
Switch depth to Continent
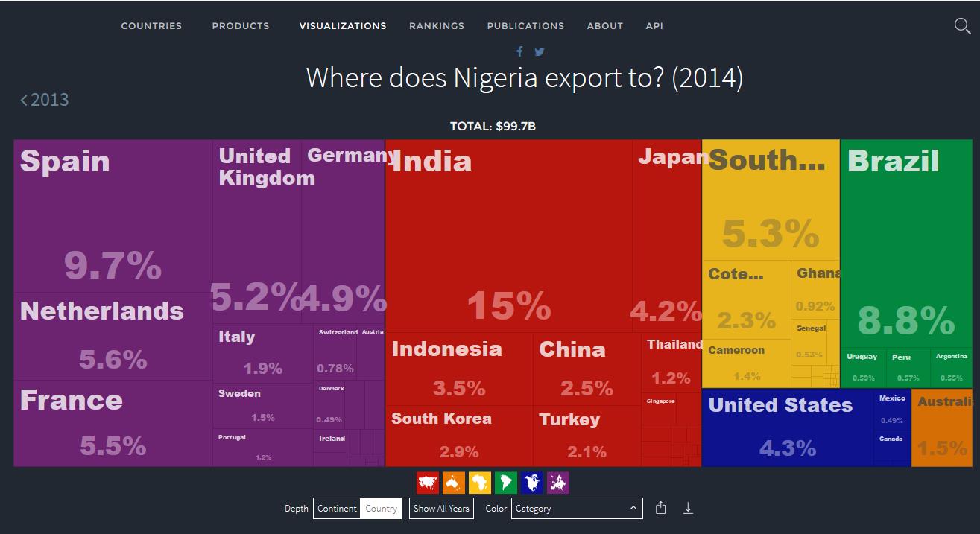pyautogui.click(x=337, y=509)
